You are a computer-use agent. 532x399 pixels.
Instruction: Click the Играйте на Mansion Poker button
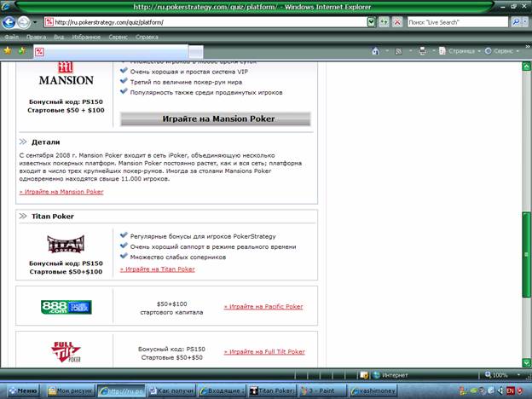pyautogui.click(x=215, y=119)
